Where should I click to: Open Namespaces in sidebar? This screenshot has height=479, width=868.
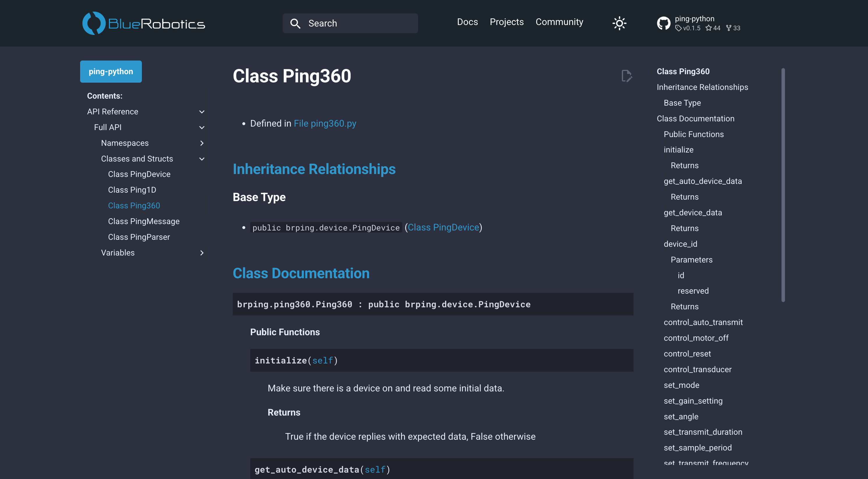point(125,143)
